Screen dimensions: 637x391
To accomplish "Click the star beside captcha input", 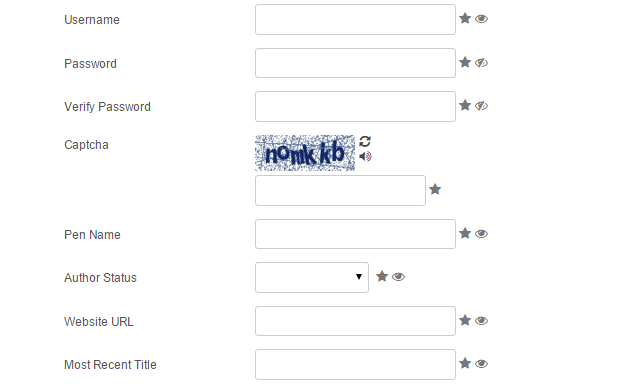I will (435, 189).
